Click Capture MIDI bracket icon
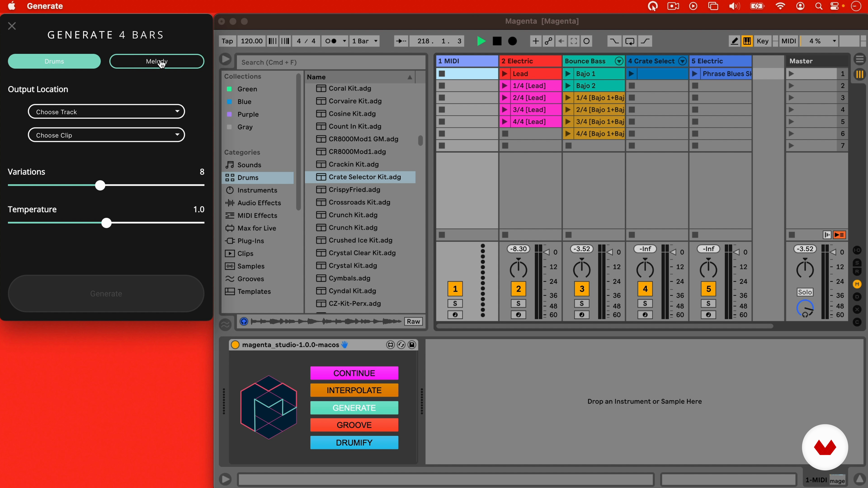This screenshot has height=488, width=868. 574,41
